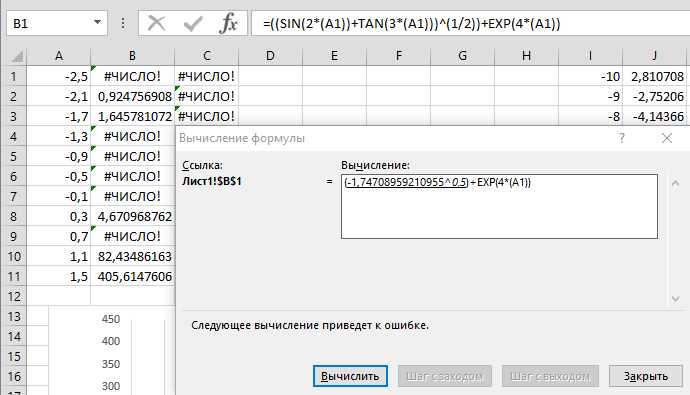This screenshot has height=395, width=690.
Task: Open the Name Box dropdown arrow
Action: coord(98,22)
